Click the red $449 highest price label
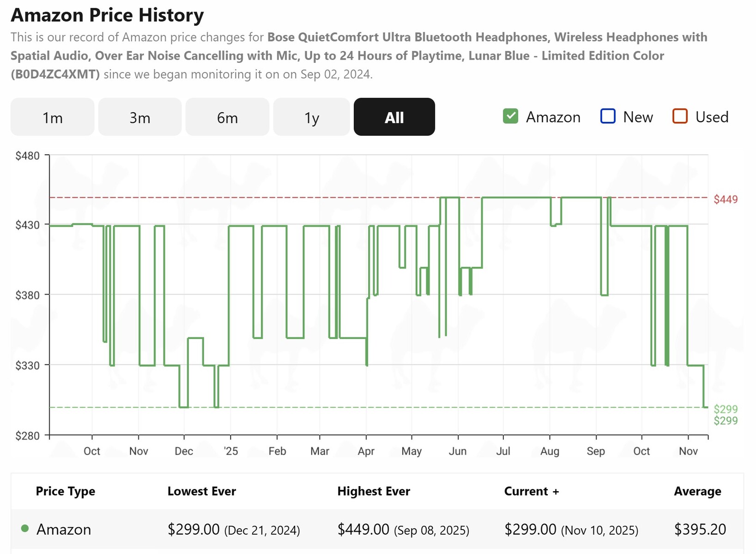This screenshot has width=756, height=554. click(725, 199)
